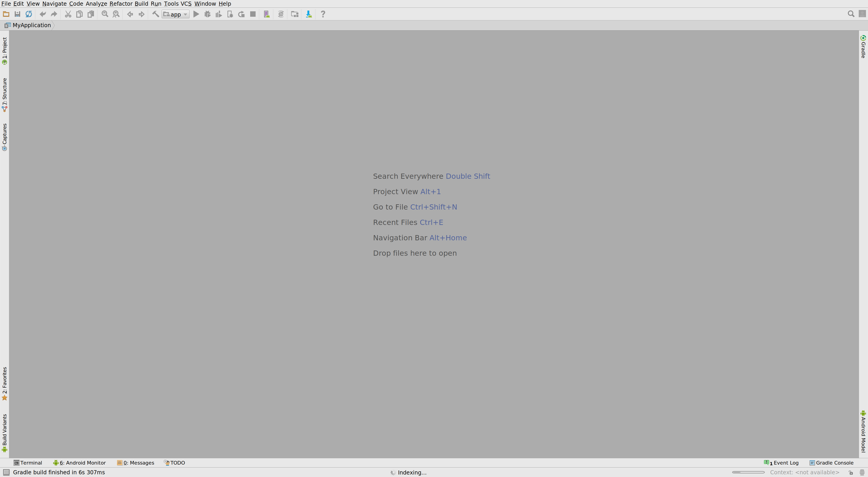Open the app run configuration dropdown
868x477 pixels.
coord(175,14)
